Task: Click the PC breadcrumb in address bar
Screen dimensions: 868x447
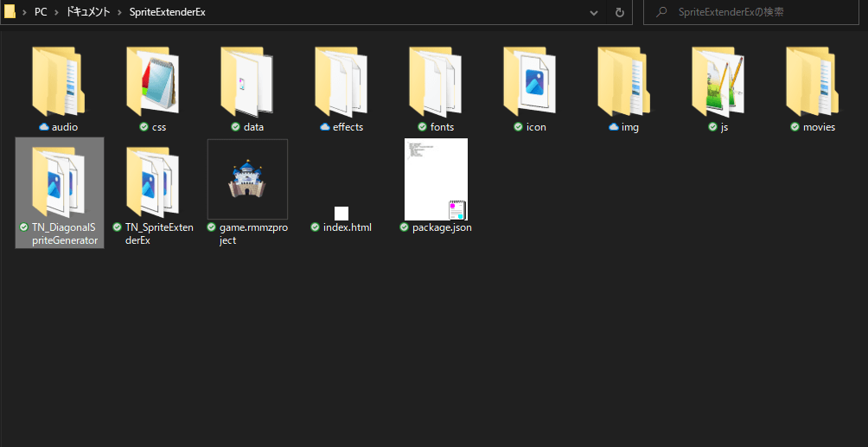Action: pyautogui.click(x=41, y=13)
